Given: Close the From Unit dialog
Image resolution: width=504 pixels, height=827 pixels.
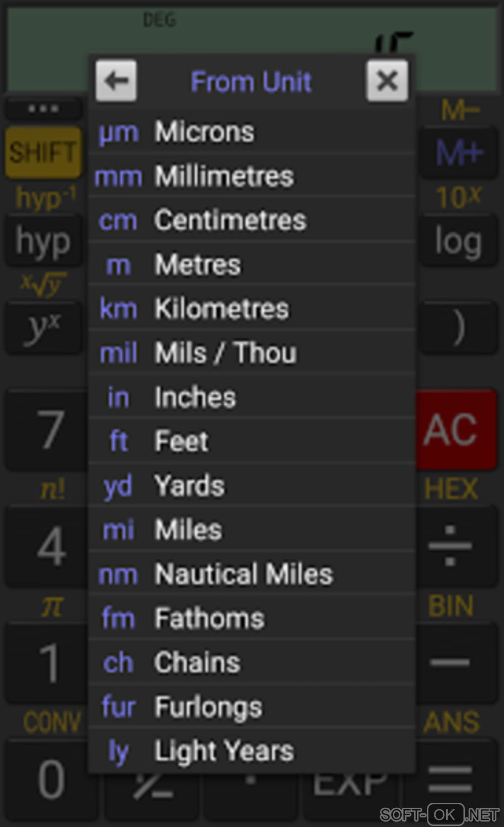Looking at the screenshot, I should (x=387, y=81).
